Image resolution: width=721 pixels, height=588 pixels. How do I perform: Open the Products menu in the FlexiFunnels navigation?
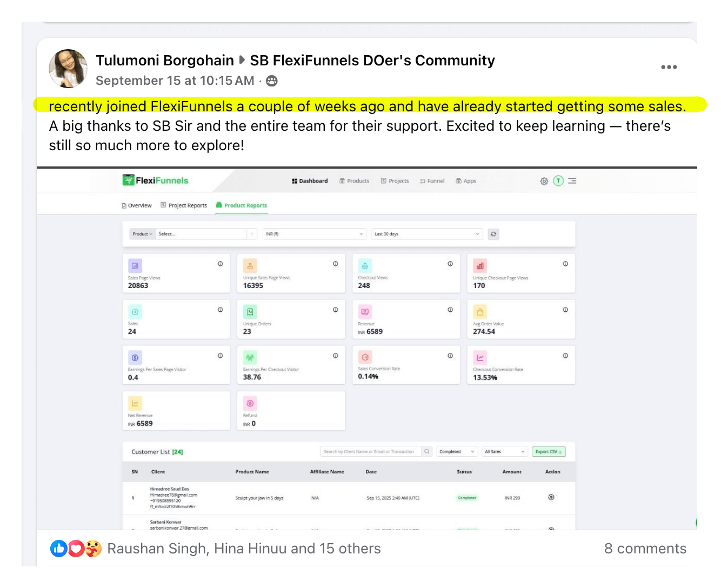click(355, 181)
